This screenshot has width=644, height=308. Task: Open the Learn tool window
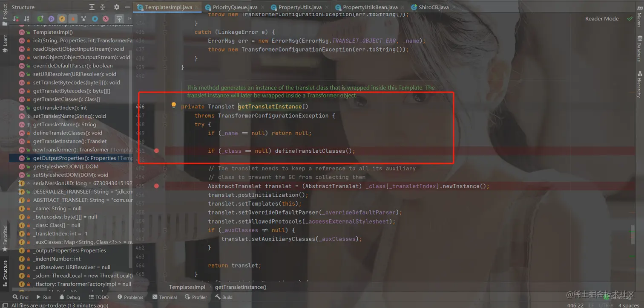click(5, 44)
